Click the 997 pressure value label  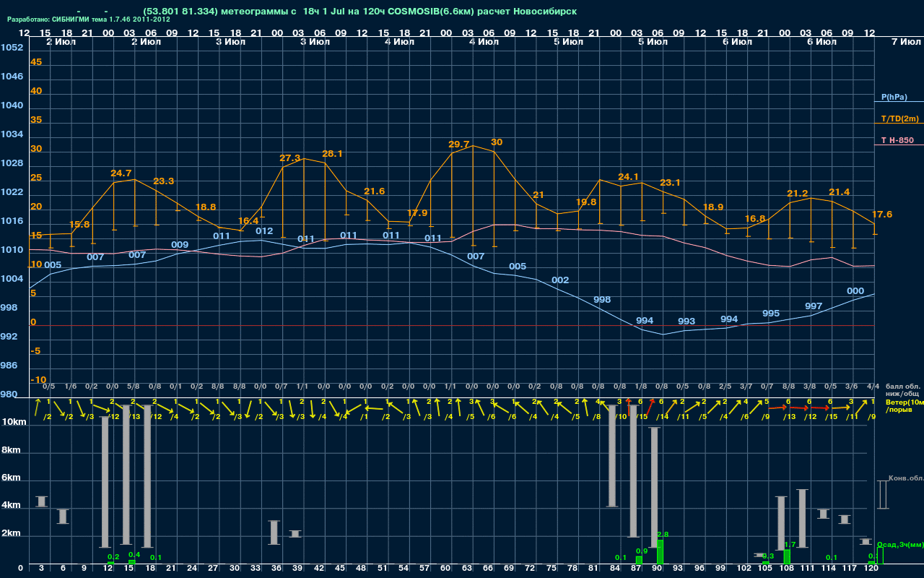tap(814, 306)
